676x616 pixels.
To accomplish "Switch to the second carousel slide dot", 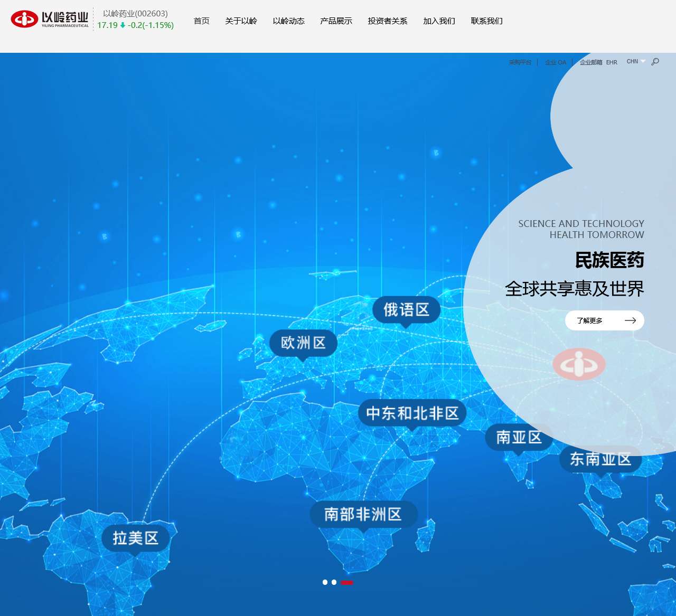I will click(334, 582).
